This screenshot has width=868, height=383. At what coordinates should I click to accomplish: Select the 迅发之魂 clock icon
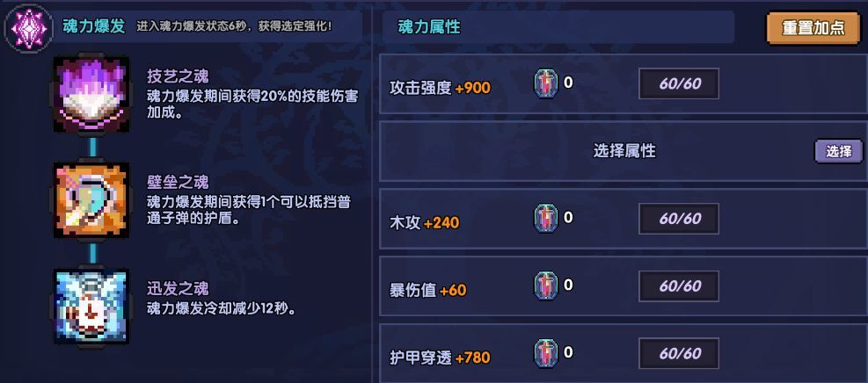click(x=93, y=307)
